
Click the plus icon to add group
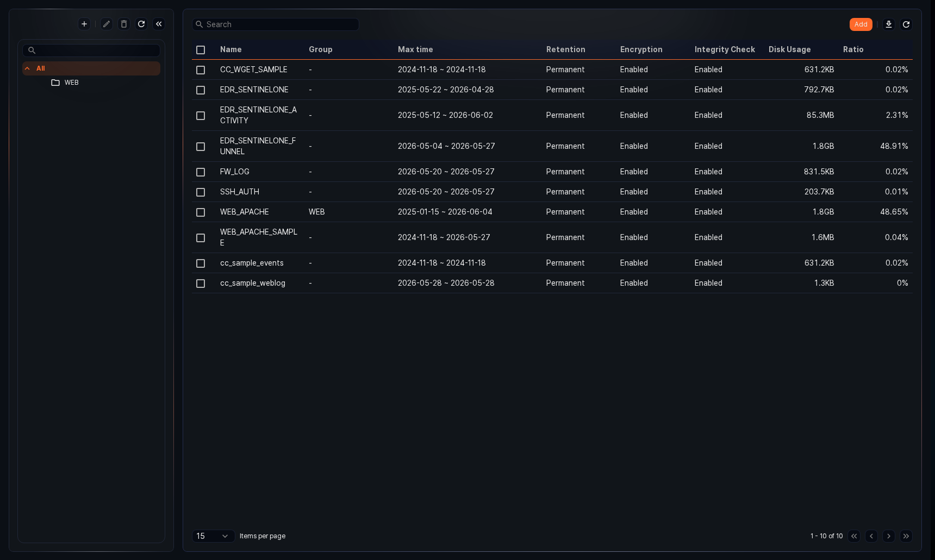[x=84, y=24]
